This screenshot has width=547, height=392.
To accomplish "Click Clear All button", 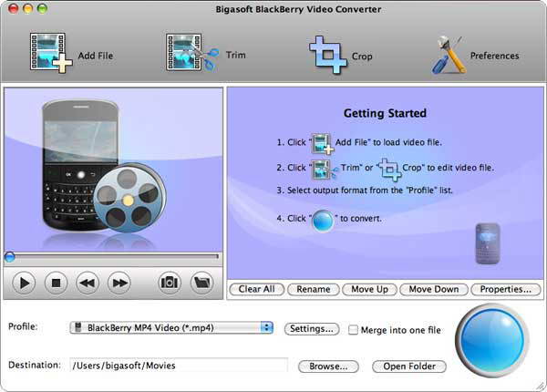I will (257, 289).
